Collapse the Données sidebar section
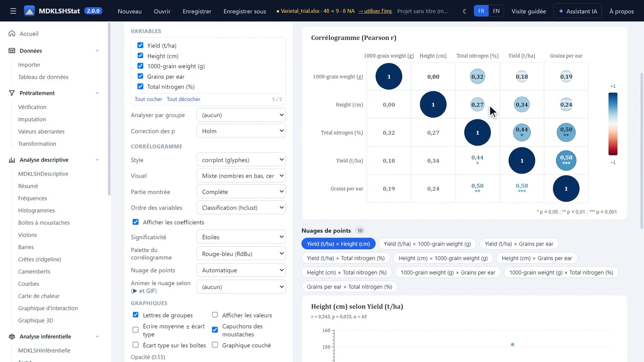 click(97, 51)
